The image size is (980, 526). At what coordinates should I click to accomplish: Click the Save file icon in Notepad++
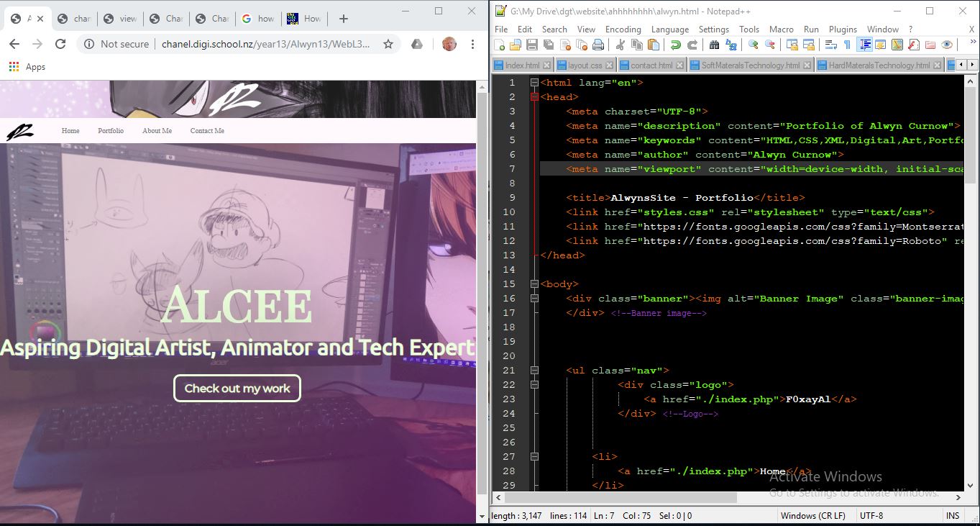532,45
